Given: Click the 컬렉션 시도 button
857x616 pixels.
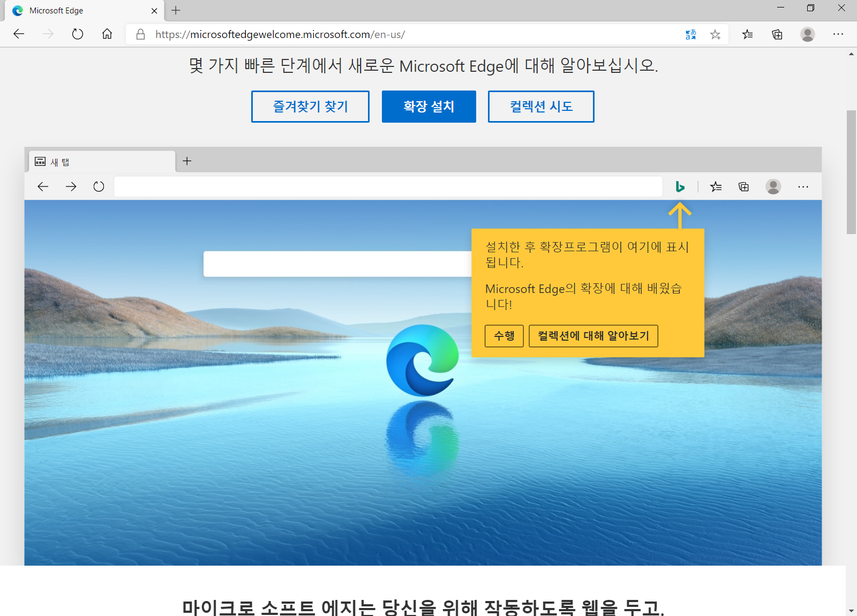Looking at the screenshot, I should point(541,107).
